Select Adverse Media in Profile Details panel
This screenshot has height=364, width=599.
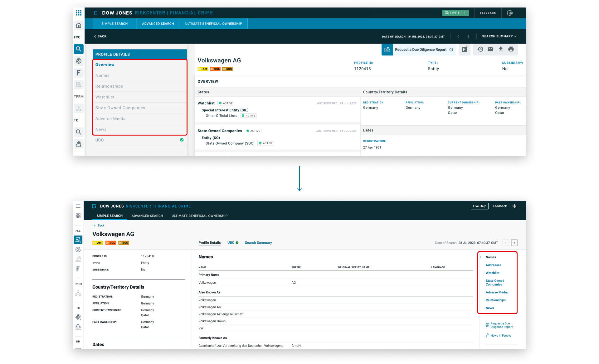(139, 119)
